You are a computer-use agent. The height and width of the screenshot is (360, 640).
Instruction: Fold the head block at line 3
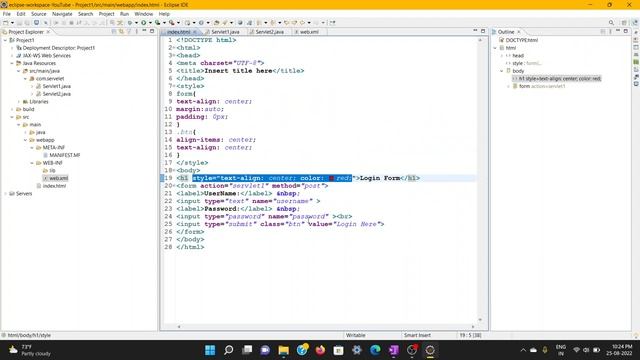pos(174,56)
